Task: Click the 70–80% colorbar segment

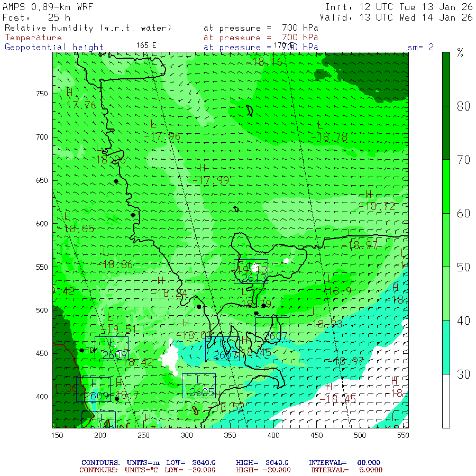Action: [446, 133]
